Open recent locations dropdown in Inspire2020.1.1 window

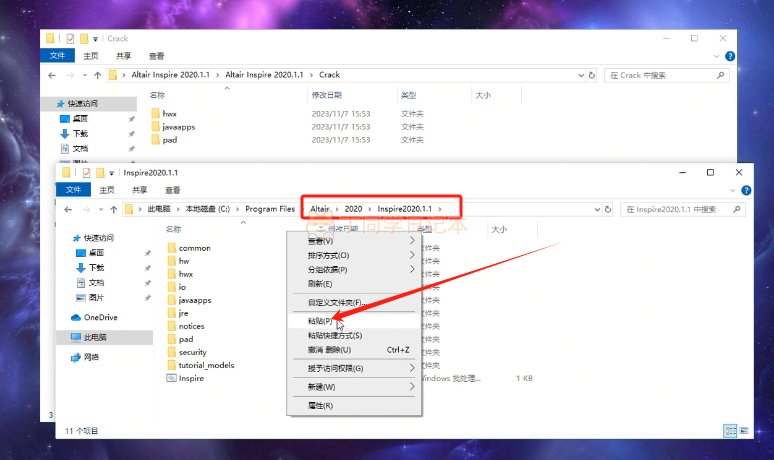pyautogui.click(x=101, y=209)
